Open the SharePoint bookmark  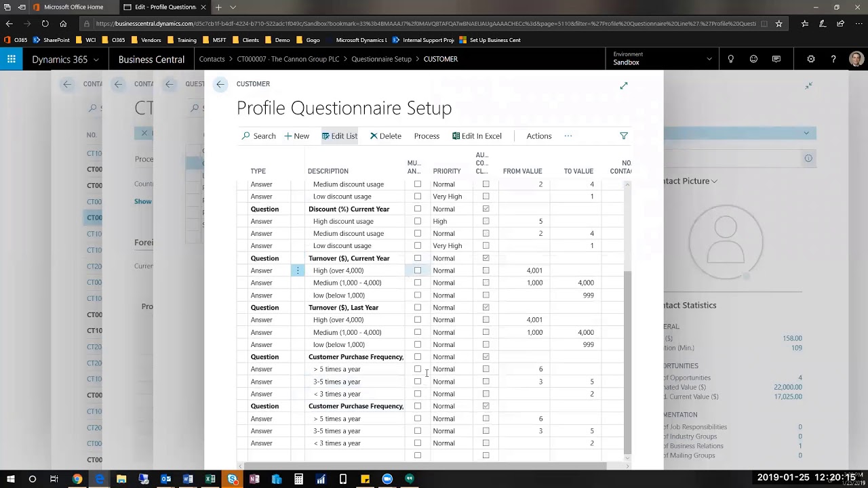(52, 40)
